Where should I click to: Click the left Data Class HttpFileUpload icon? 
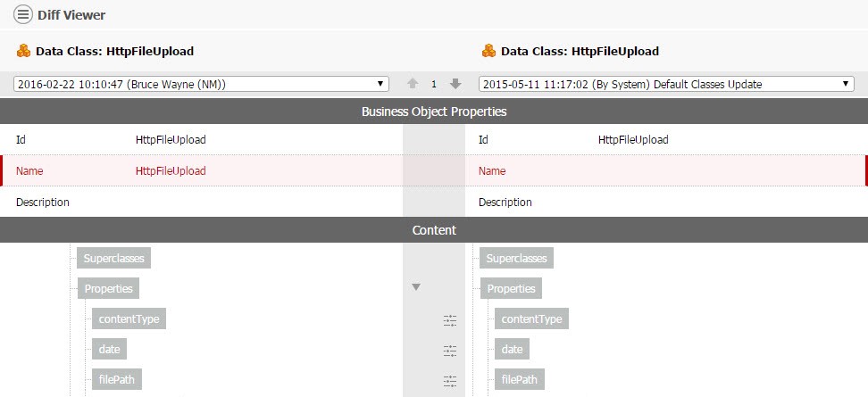click(23, 51)
